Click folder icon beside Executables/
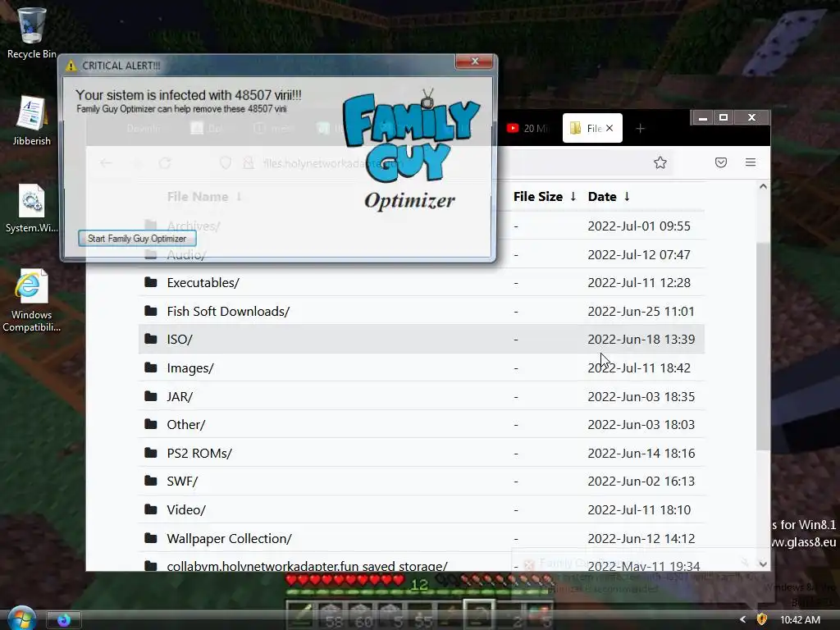This screenshot has height=630, width=840. tap(151, 282)
